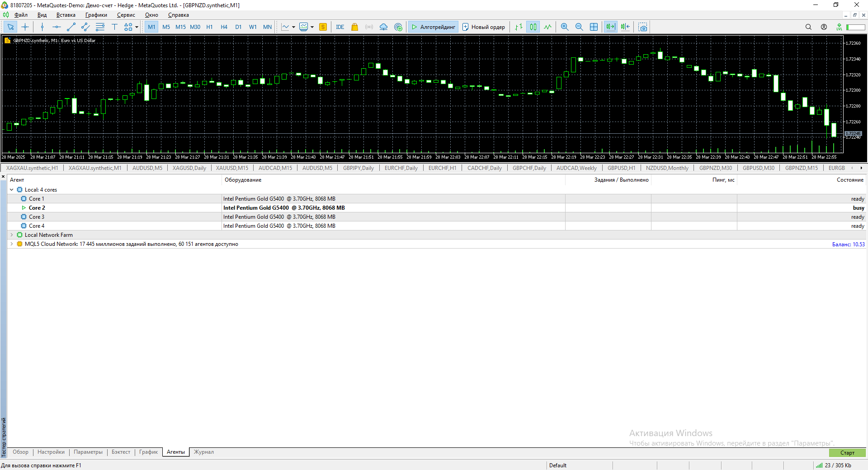Expand the MQL5 Cloud Network node
868x470 pixels.
pos(12,244)
